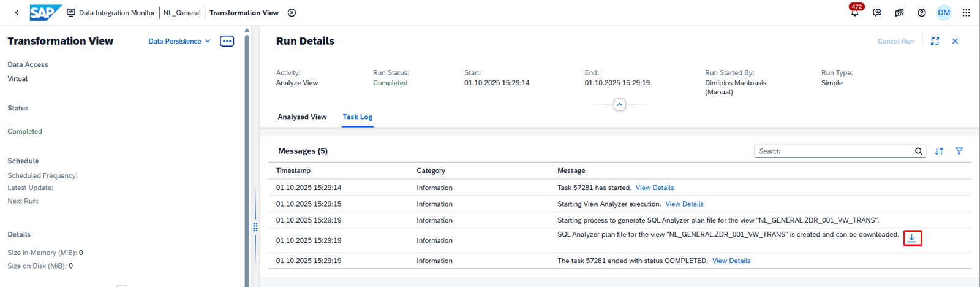Viewport: 980px width, 287px height.
Task: Collapse the Run Details header section
Action: [x=620, y=105]
